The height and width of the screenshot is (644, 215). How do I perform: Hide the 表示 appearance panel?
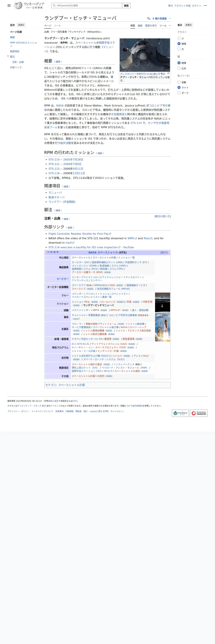[189, 25]
